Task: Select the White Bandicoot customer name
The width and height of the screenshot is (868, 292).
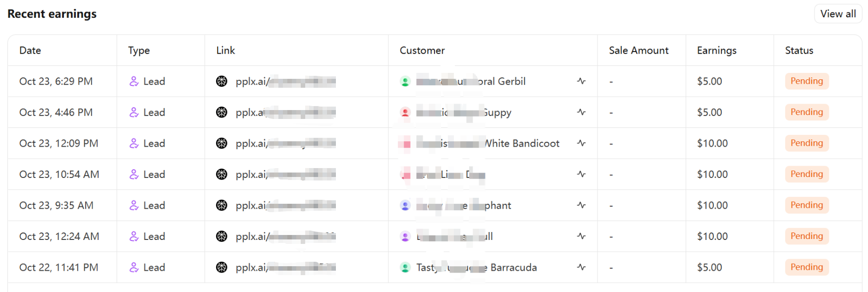Action: point(521,144)
